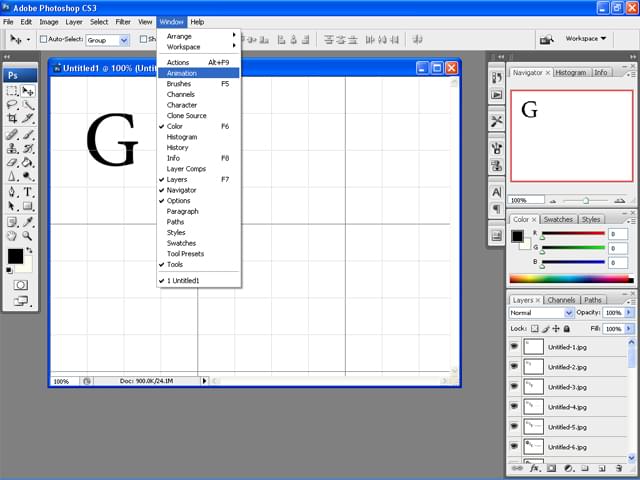Image resolution: width=640 pixels, height=480 pixels.
Task: Select the Eyedropper tool
Action: pos(28,222)
